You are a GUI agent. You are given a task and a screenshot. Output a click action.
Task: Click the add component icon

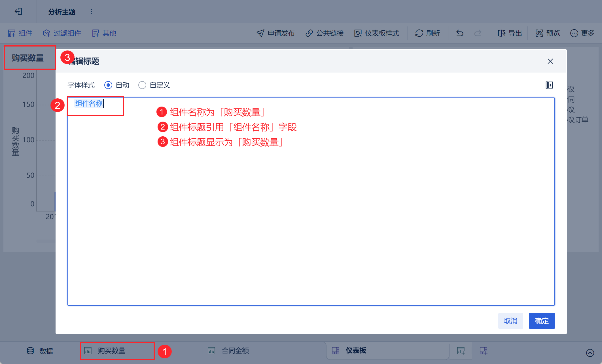tap(461, 351)
